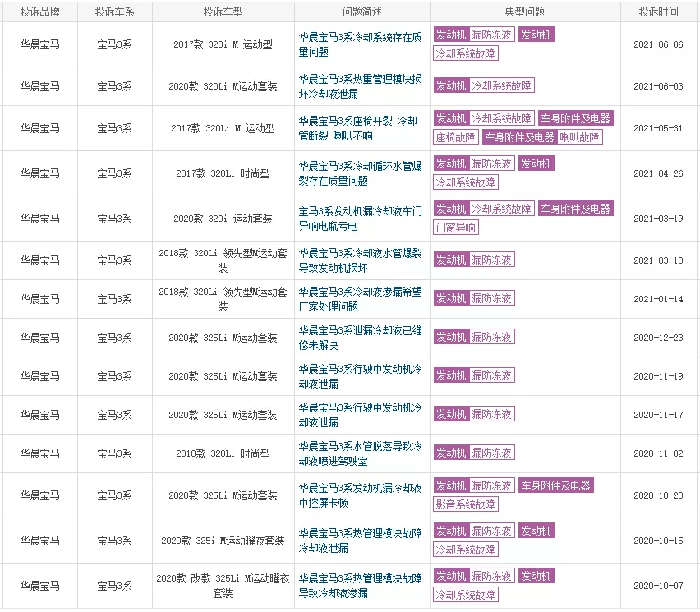Image resolution: width=700 pixels, height=612 pixels.
Task: Open the 水管脱落导致冷却液喷进驾驶室 complaint
Action: 360,453
